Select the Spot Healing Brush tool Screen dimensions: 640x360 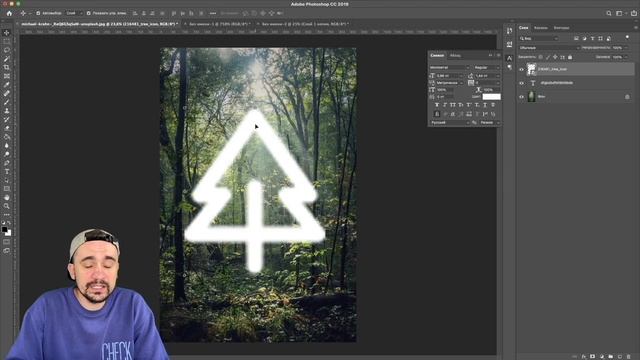pyautogui.click(x=7, y=93)
